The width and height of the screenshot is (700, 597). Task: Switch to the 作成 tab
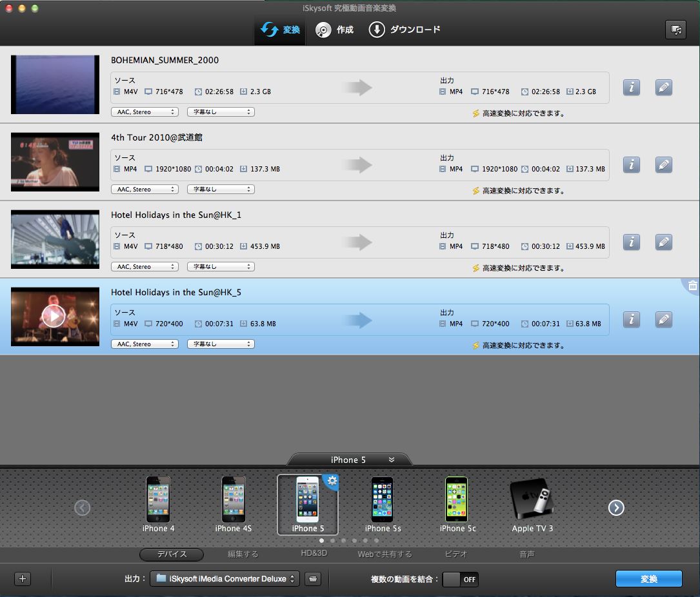[x=335, y=30]
